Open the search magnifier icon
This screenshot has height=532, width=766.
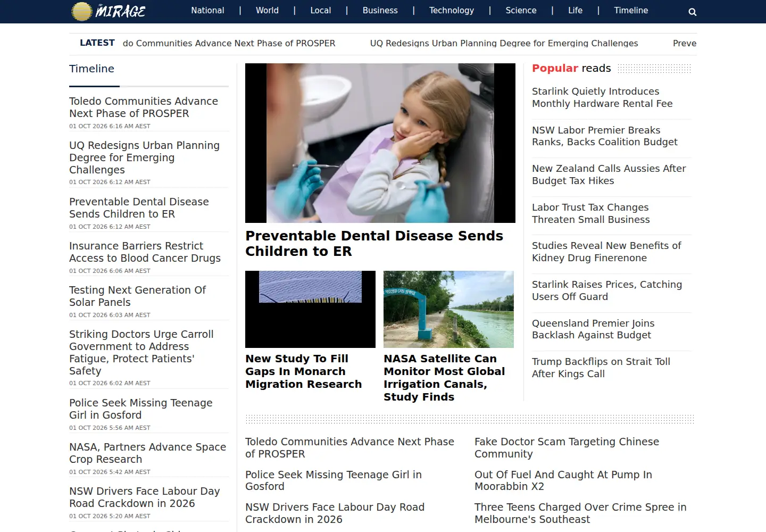[692, 12]
